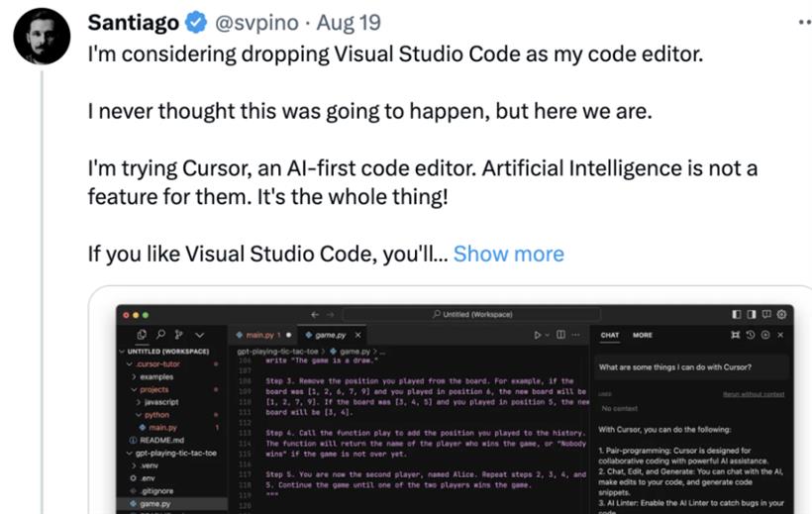The width and height of the screenshot is (812, 514).
Task: Expand the examples folder
Action: click(152, 376)
